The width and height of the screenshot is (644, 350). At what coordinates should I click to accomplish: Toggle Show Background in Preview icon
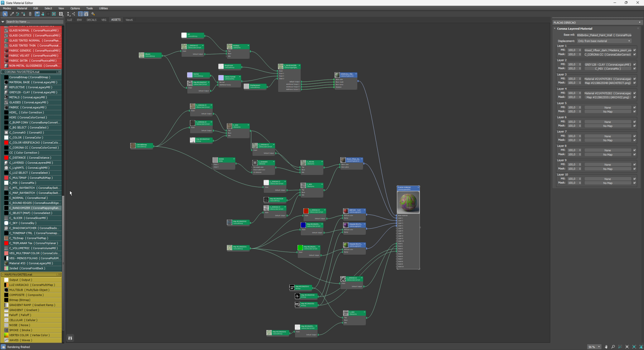(x=54, y=14)
